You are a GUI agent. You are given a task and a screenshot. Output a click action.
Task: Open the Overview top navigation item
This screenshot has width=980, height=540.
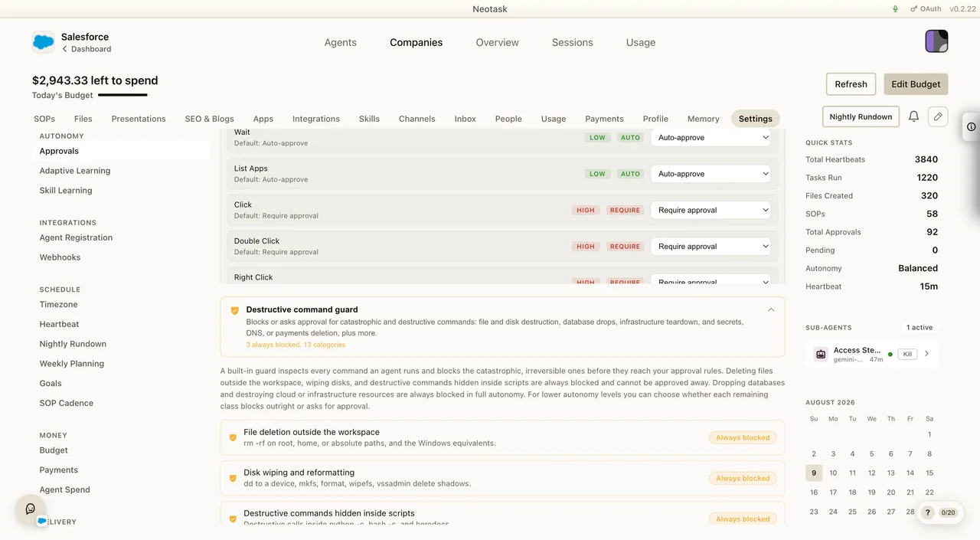(498, 43)
